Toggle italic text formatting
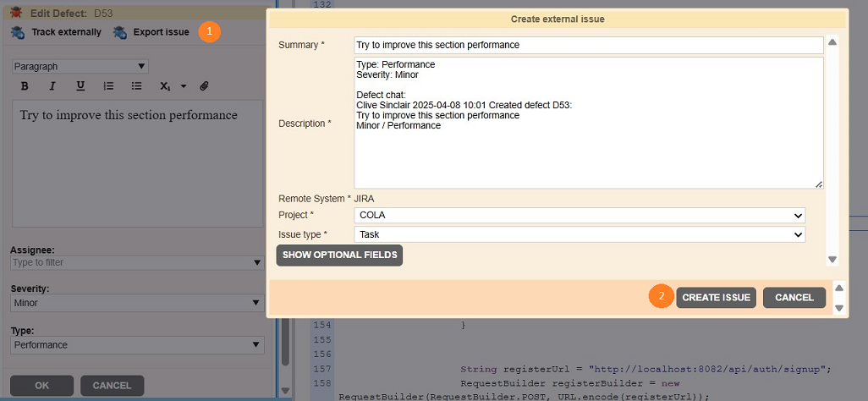This screenshot has width=868, height=401. point(52,86)
